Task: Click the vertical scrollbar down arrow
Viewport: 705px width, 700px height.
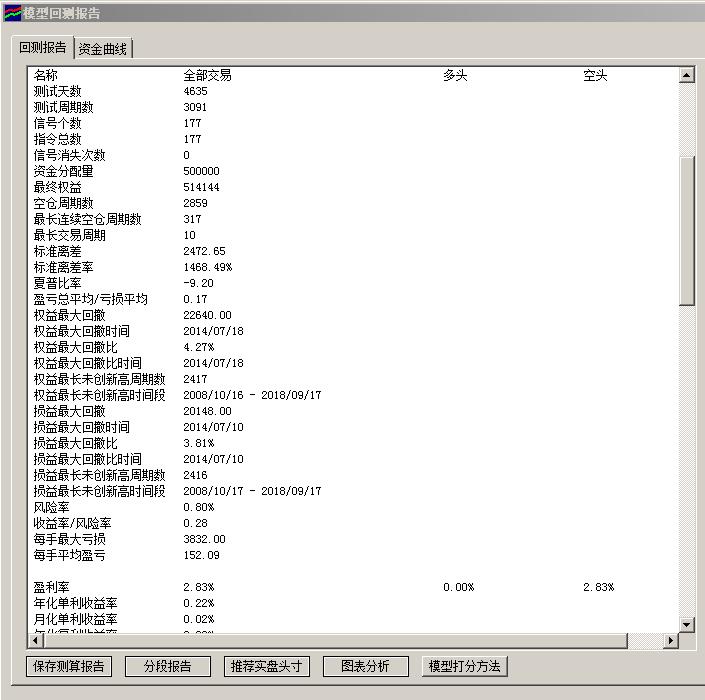Action: 686,625
